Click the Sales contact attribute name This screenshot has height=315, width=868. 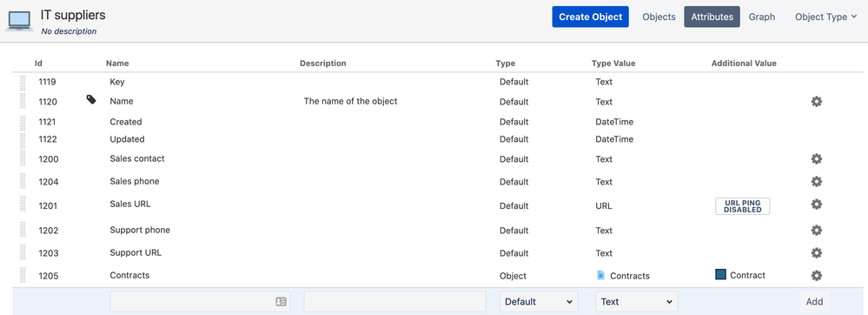coord(137,158)
